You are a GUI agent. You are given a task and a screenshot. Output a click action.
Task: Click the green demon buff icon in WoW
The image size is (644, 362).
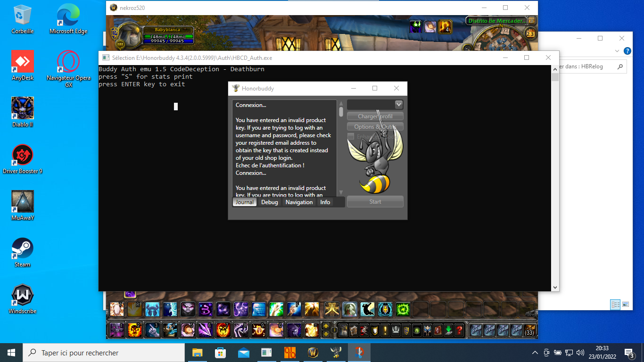[416, 26]
